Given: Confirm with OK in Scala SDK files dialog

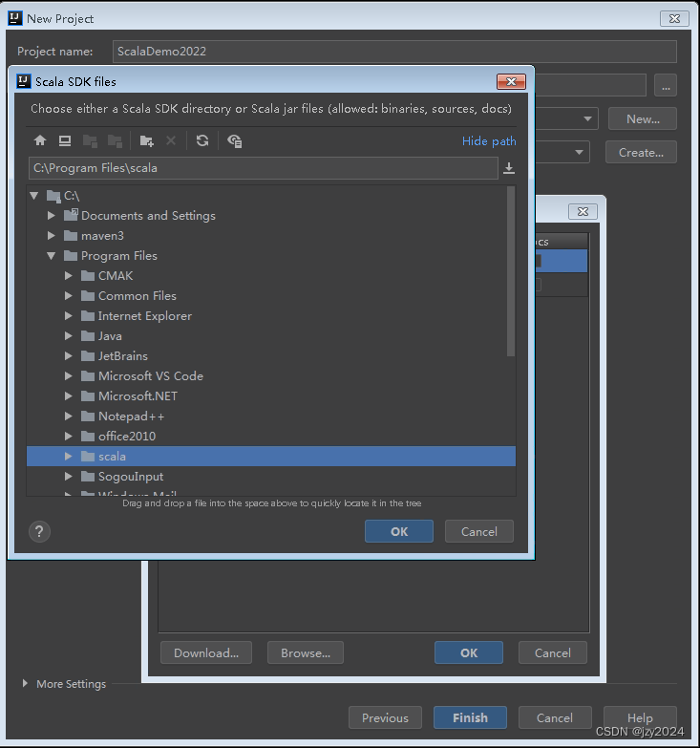Looking at the screenshot, I should [x=399, y=531].
